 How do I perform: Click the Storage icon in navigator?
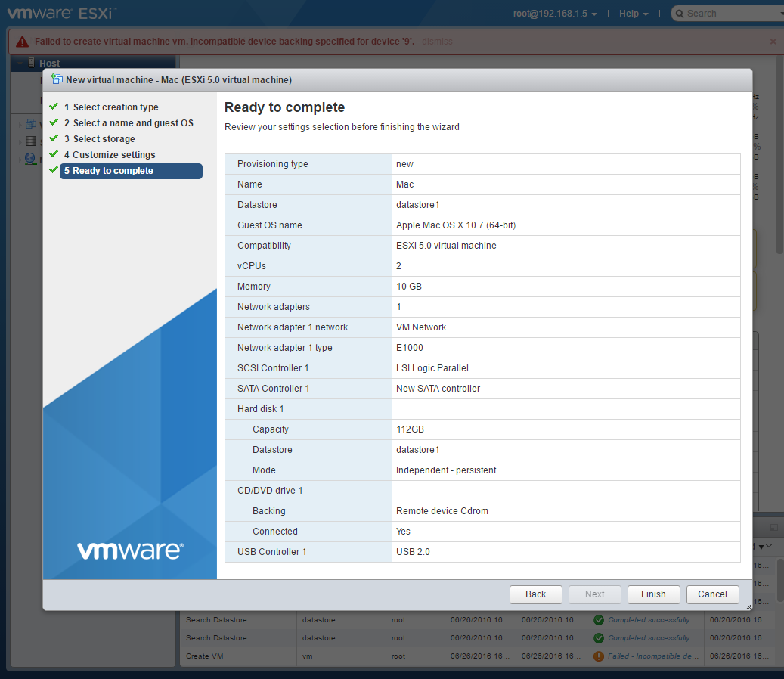point(31,141)
